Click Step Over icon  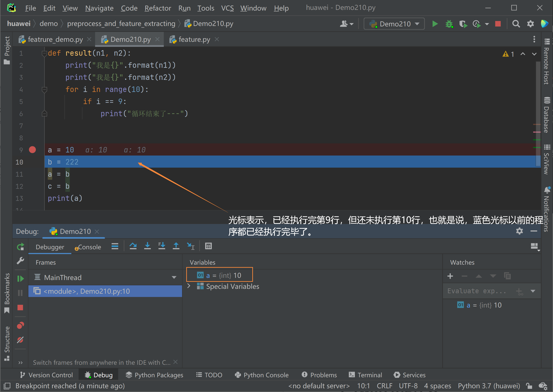click(133, 246)
